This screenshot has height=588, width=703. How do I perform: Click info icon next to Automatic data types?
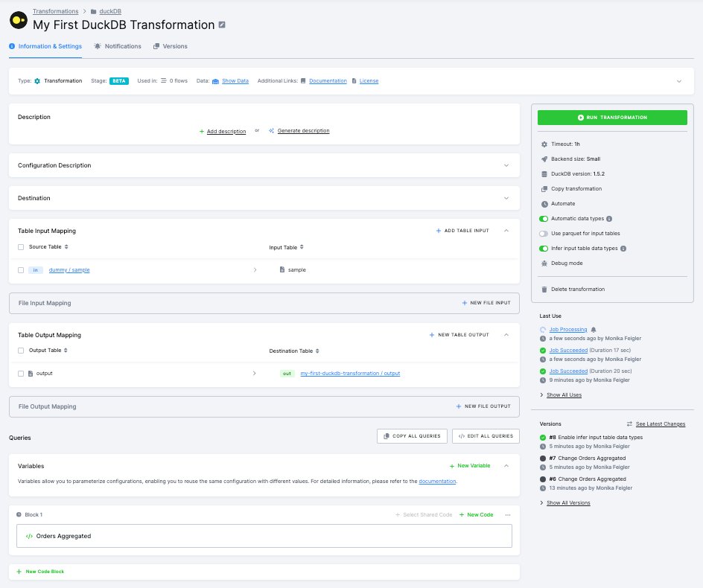coord(609,219)
